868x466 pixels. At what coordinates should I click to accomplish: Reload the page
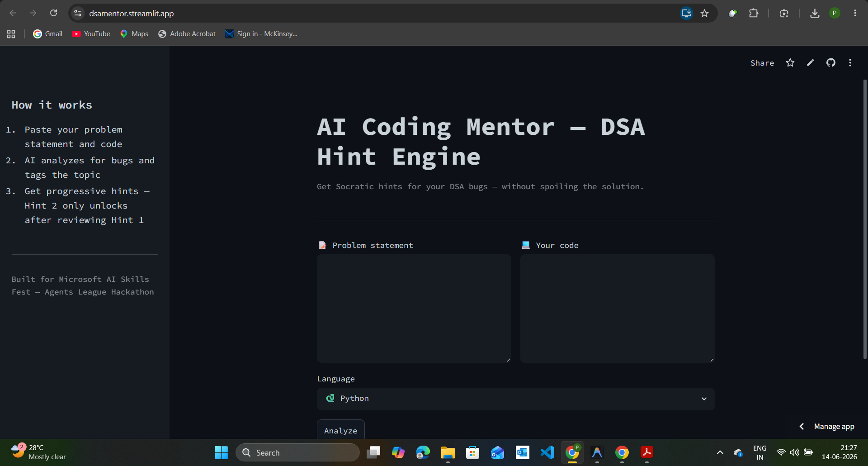(x=53, y=13)
